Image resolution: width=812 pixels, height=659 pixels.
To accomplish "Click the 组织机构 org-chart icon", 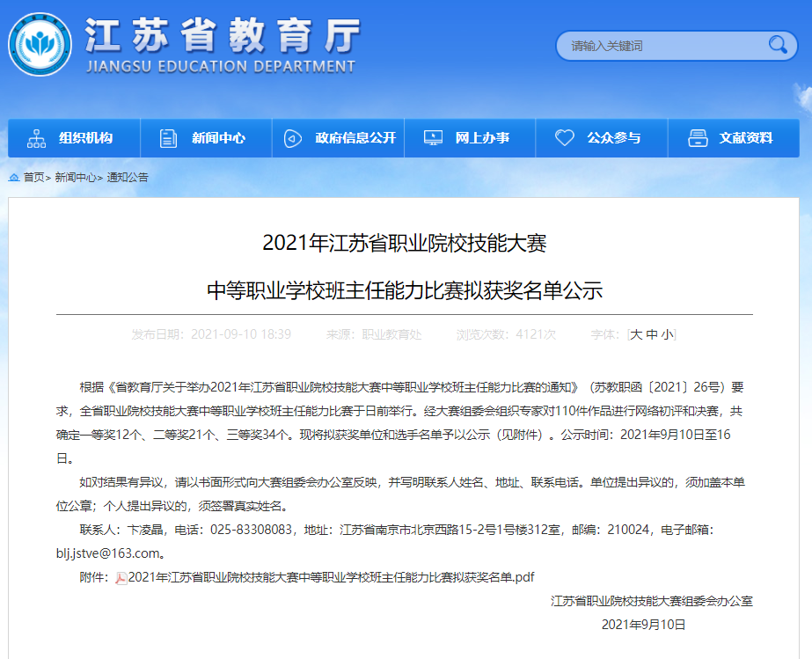I will (36, 138).
